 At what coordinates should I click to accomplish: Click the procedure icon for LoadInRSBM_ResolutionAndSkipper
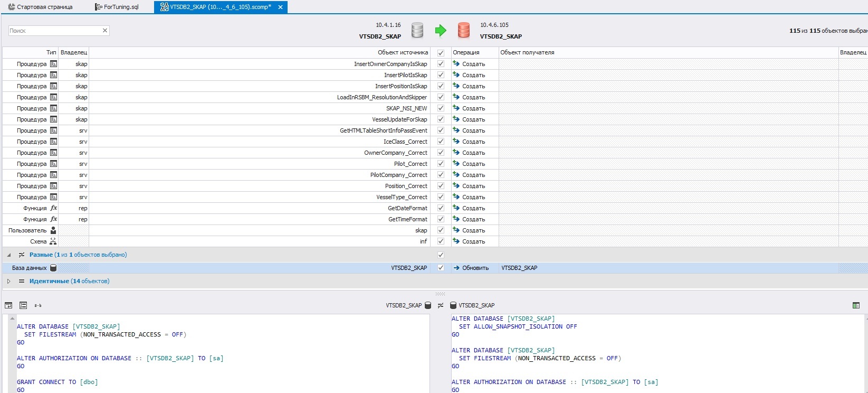(x=53, y=97)
